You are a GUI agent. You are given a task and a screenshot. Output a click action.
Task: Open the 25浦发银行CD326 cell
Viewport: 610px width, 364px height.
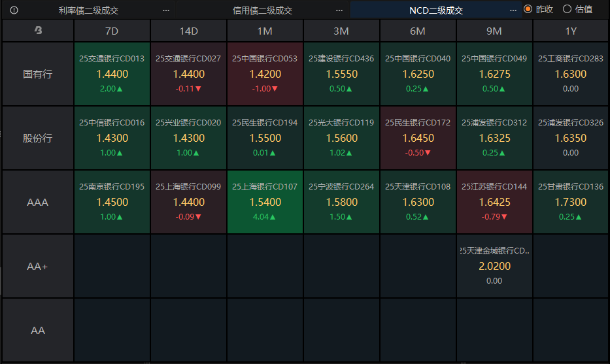pyautogui.click(x=571, y=138)
